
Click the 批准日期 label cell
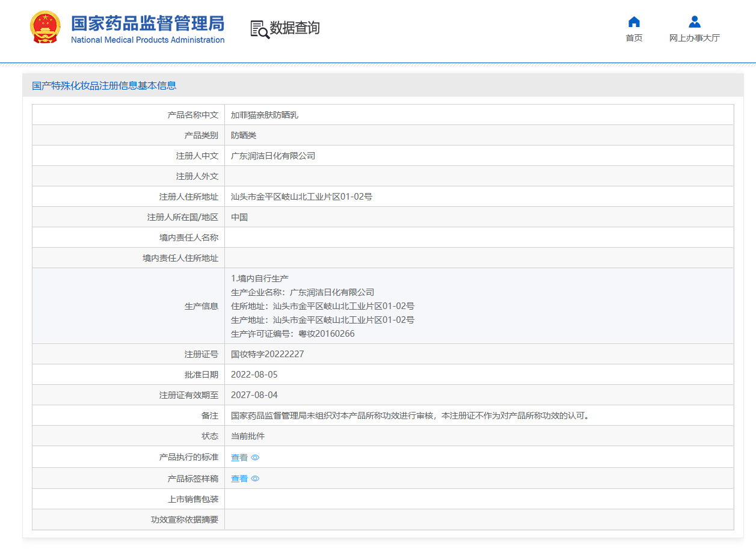pos(128,375)
